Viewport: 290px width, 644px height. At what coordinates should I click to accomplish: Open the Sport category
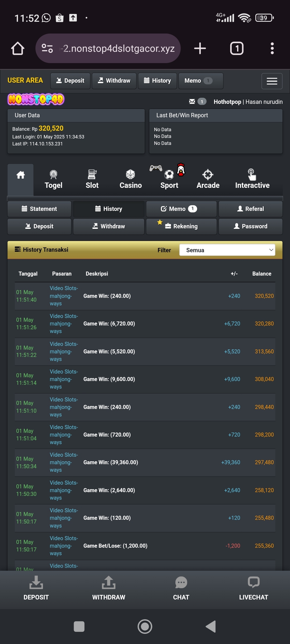(169, 179)
